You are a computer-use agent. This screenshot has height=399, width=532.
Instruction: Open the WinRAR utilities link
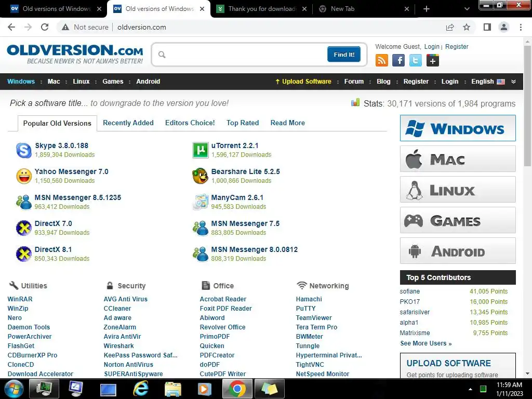[20, 299]
